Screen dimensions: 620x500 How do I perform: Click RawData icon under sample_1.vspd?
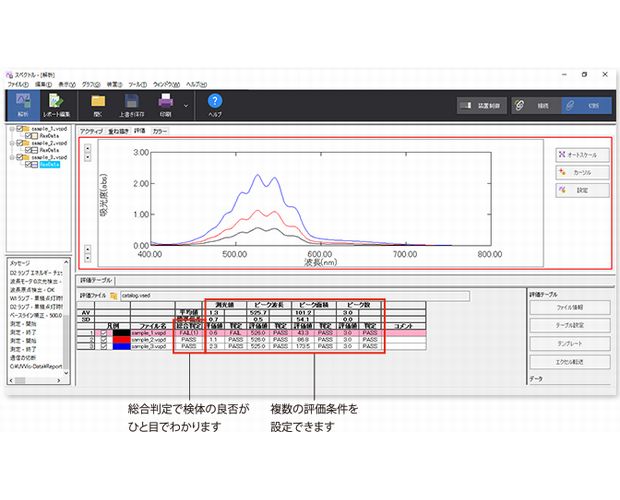click(x=34, y=136)
